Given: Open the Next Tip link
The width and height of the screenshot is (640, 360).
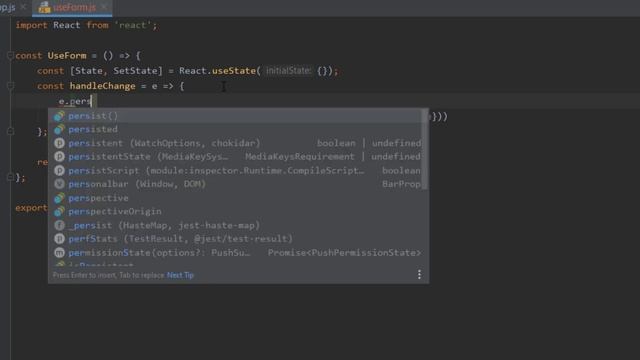Looking at the screenshot, I should (180, 275).
